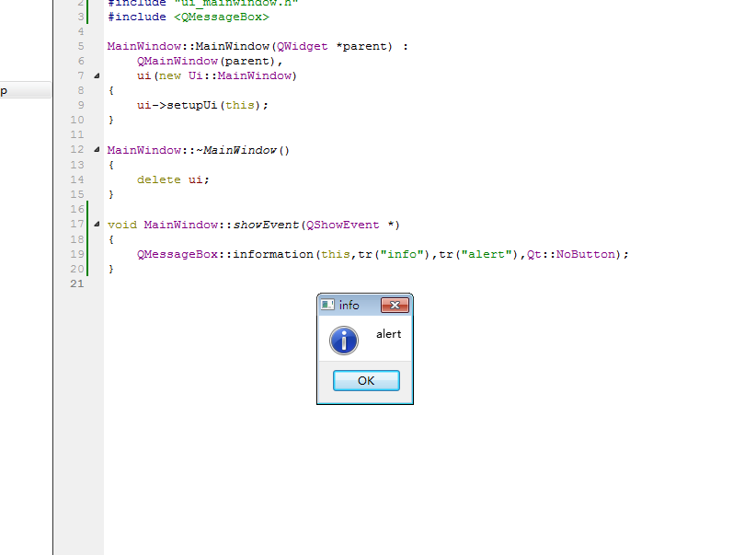Collapse the ~MainWindow destructor fold at line 12
756x555 pixels.
(x=97, y=150)
